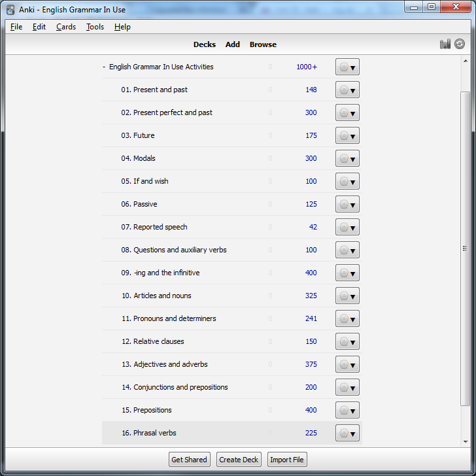Select deck 16. Phrasal verbs
The image size is (476, 476).
tap(149, 433)
